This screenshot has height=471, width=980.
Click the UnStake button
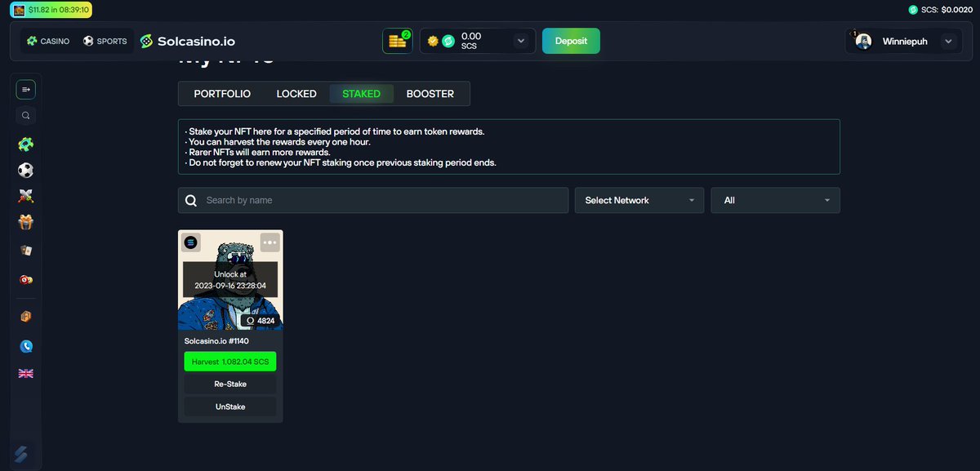[x=230, y=407]
